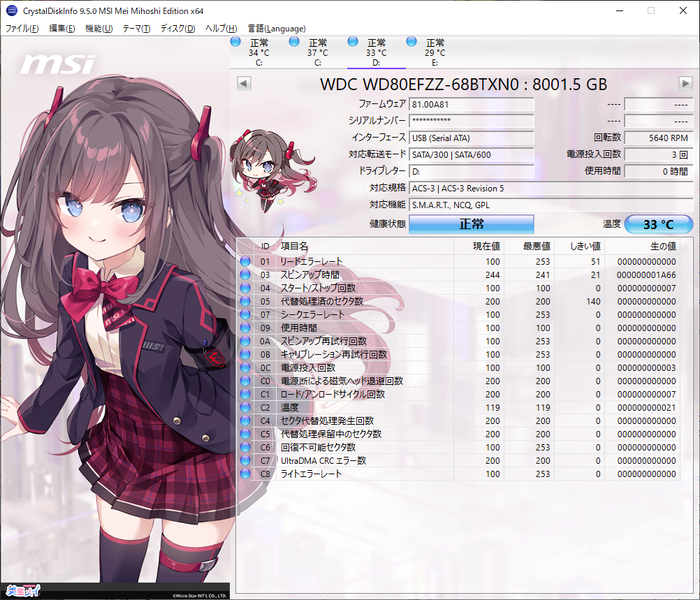The image size is (700, 600).
Task: Open the 編集(E) menu
Action: point(62,29)
